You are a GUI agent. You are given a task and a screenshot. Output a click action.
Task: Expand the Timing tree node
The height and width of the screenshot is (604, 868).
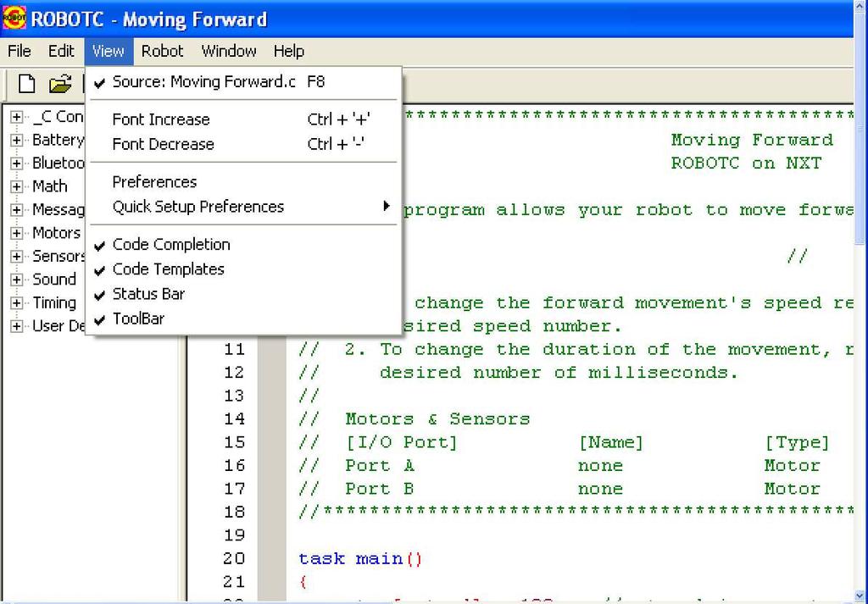(x=17, y=302)
